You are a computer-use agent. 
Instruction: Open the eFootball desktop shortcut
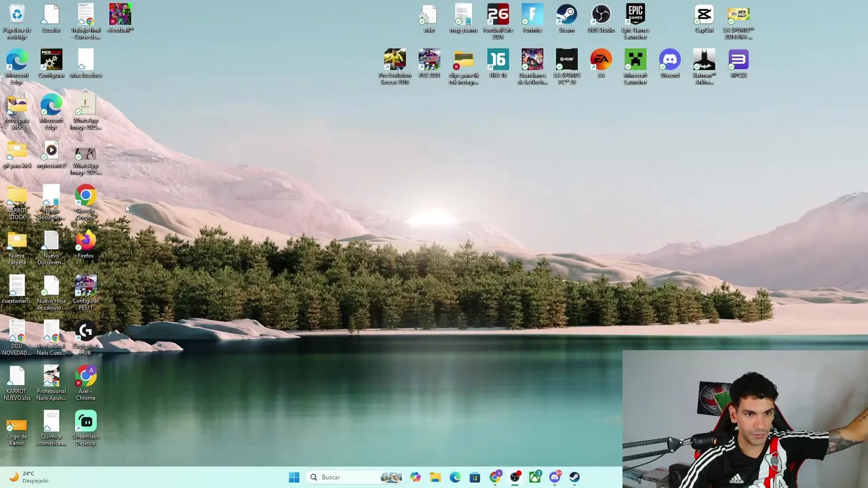pos(120,18)
